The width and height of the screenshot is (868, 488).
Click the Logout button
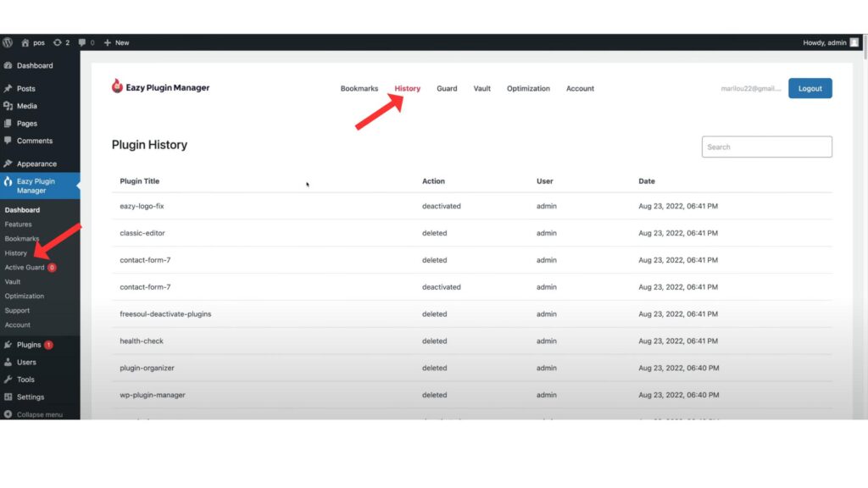[810, 88]
